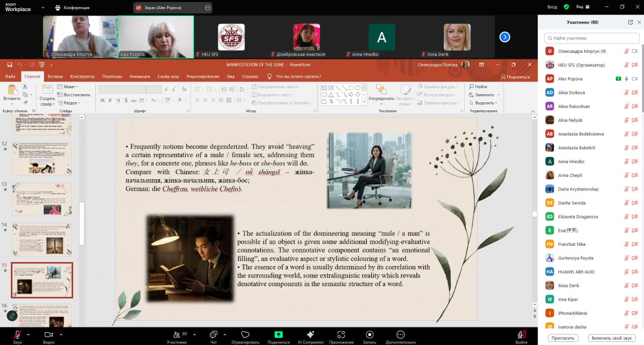Viewport: 644px width, 345px height.
Task: Open the Вид view layout dropdown
Action: click(x=583, y=7)
